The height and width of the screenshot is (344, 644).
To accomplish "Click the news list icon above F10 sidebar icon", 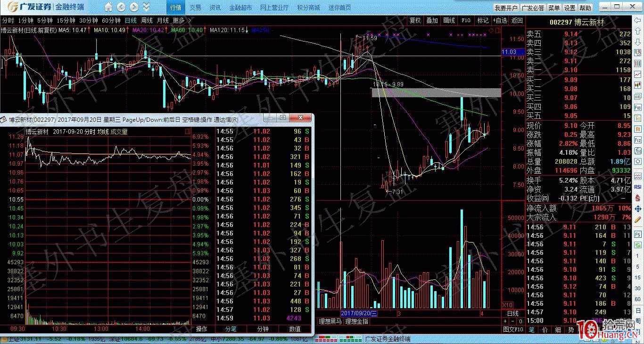I will pyautogui.click(x=637, y=97).
